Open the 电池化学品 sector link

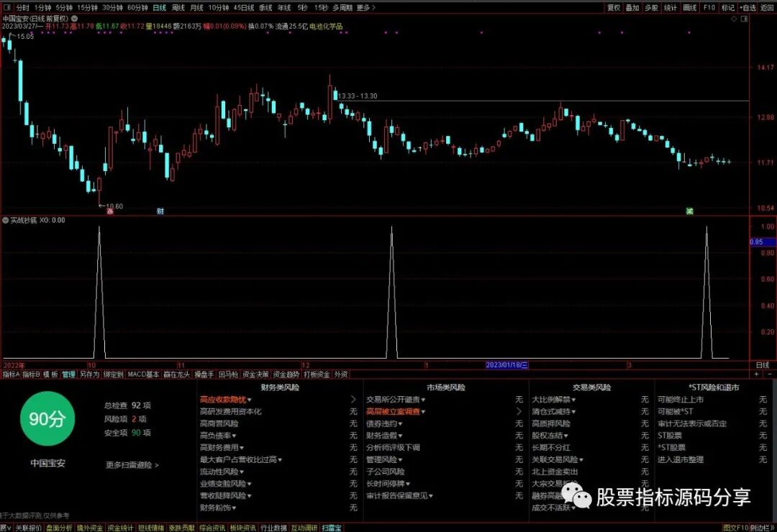(x=326, y=27)
